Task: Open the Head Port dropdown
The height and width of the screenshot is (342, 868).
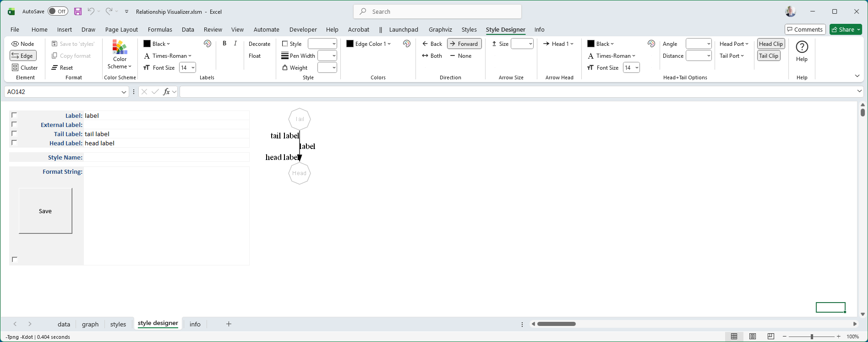Action: (734, 44)
